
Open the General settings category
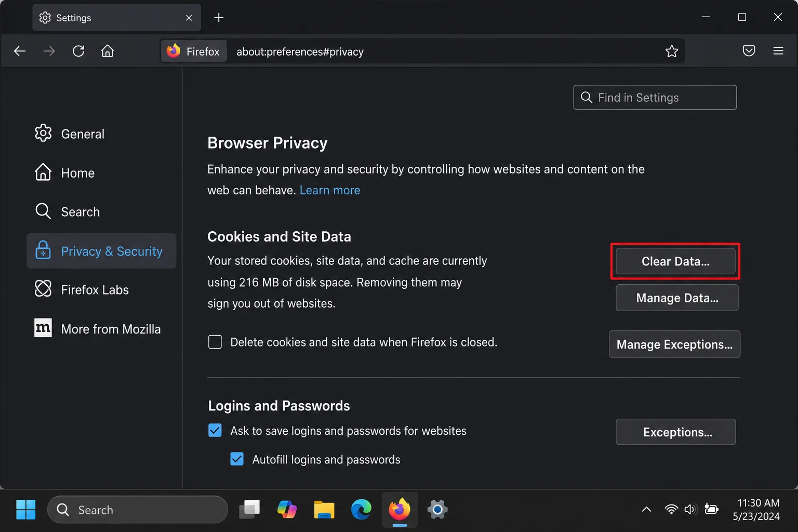click(70, 134)
